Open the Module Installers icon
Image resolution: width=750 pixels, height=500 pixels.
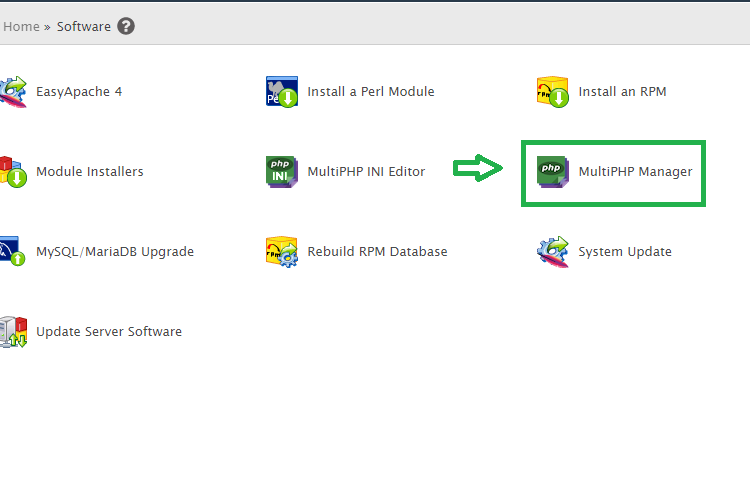(13, 171)
